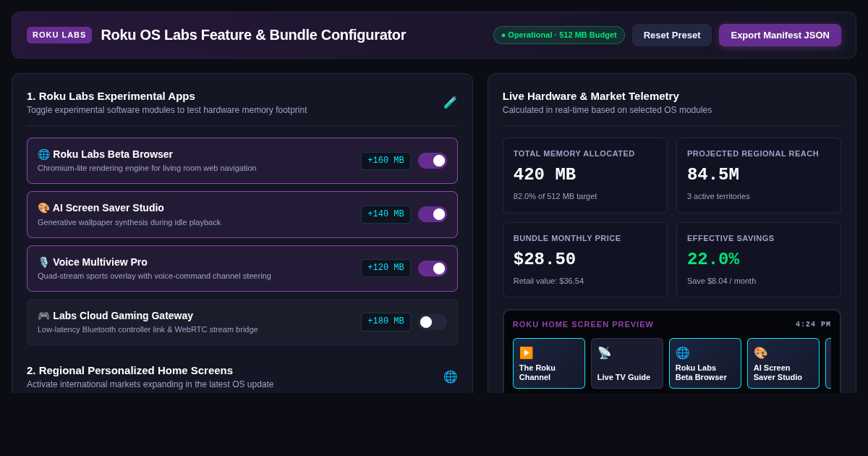Click the +120 MB memory badge
868x456 pixels.
pyautogui.click(x=386, y=269)
